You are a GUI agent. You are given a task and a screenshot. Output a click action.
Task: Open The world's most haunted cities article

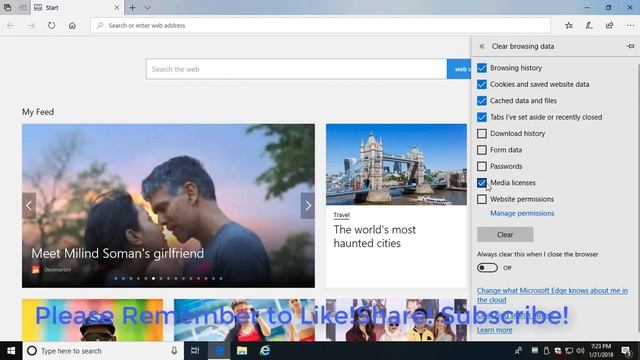pos(374,236)
